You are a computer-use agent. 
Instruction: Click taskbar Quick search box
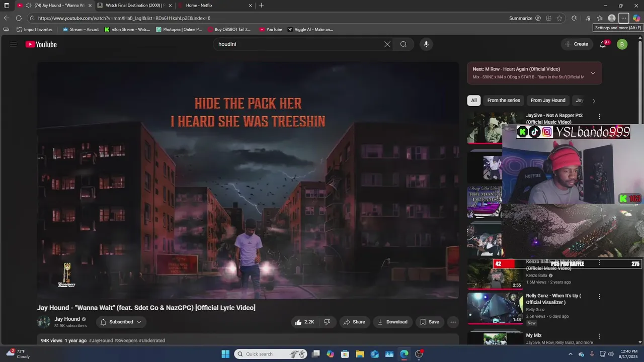(x=271, y=354)
